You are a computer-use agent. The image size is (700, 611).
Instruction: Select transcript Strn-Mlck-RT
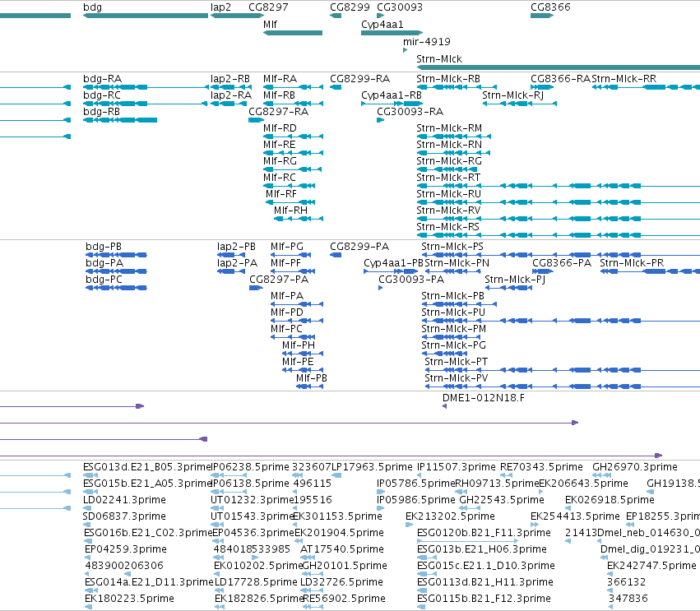pos(448,177)
